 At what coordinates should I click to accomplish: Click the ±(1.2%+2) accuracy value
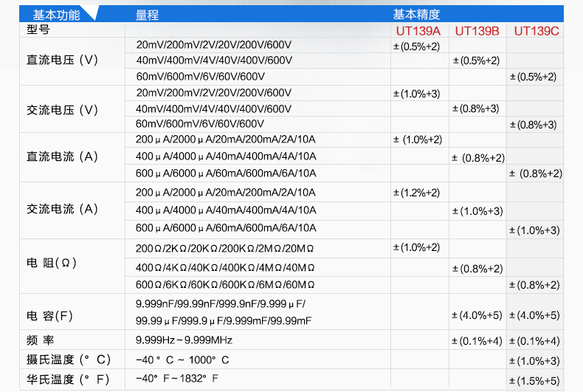coord(417,193)
